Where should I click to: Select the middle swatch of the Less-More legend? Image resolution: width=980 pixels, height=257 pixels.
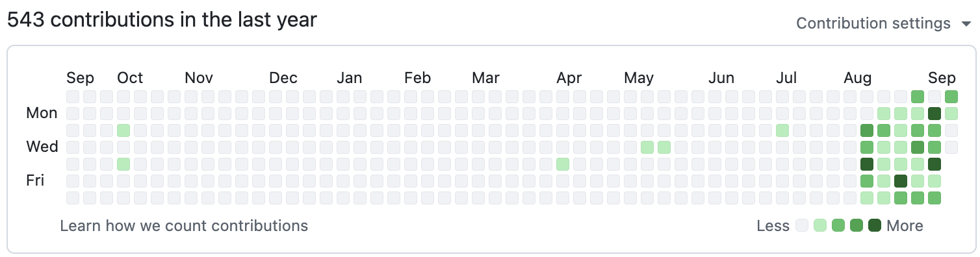click(838, 226)
